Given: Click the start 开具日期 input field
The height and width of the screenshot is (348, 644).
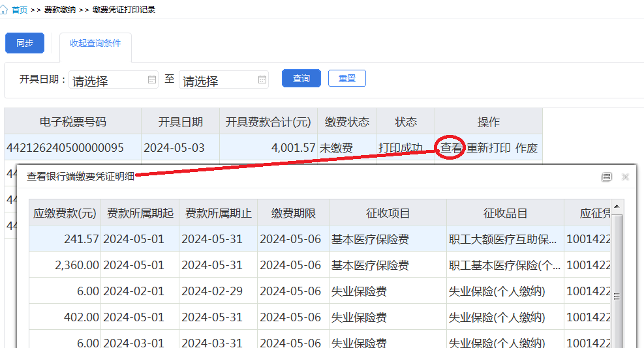Looking at the screenshot, I should coord(114,80).
